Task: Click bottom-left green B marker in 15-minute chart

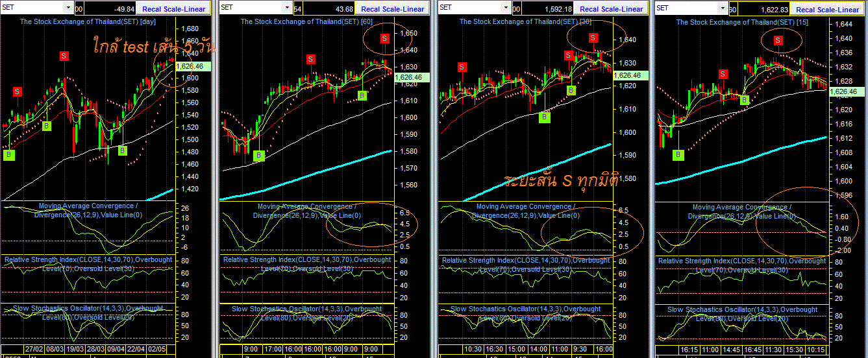Action: click(x=678, y=155)
